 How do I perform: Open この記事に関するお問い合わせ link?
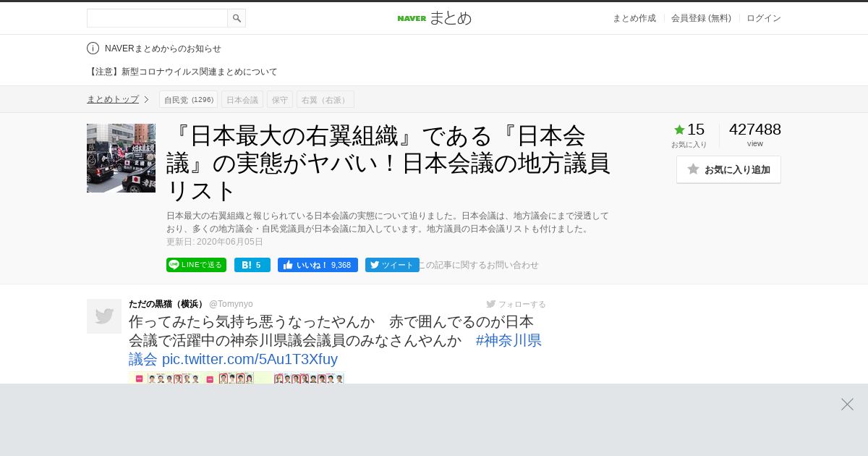coord(478,265)
